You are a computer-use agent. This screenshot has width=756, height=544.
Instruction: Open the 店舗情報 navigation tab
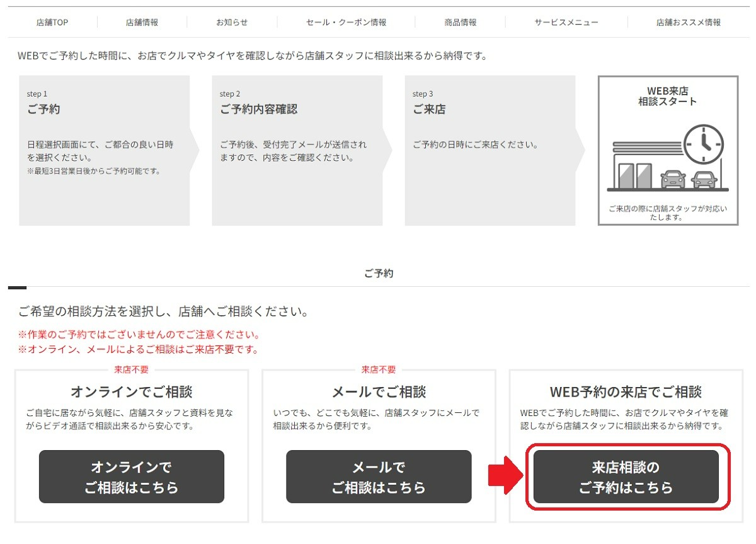tap(142, 22)
